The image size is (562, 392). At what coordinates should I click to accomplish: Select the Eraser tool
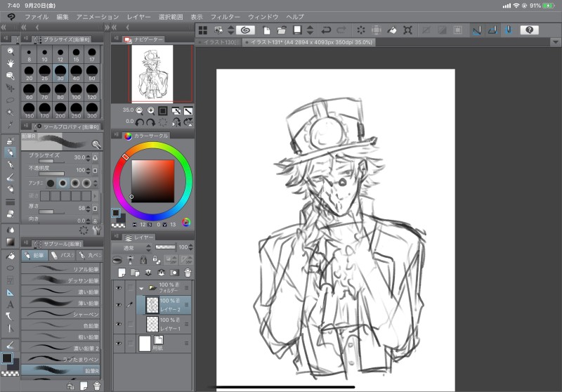click(11, 214)
